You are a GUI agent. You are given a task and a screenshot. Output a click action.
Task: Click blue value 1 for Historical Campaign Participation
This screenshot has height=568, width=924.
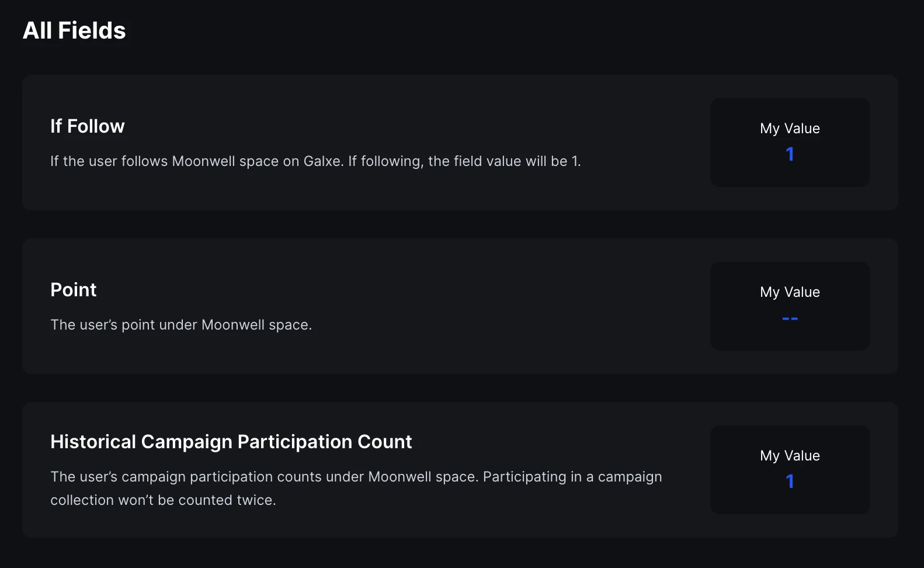click(790, 482)
